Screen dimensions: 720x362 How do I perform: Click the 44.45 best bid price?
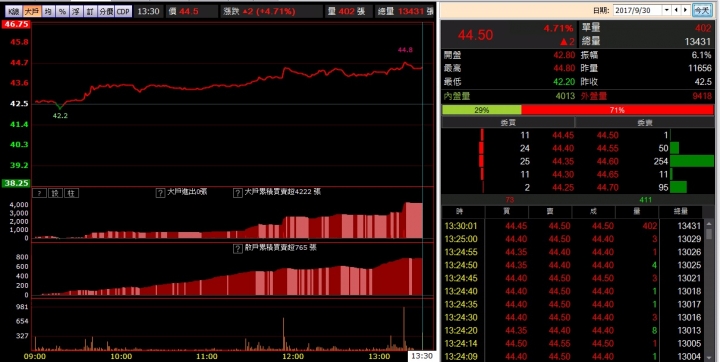pyautogui.click(x=563, y=136)
